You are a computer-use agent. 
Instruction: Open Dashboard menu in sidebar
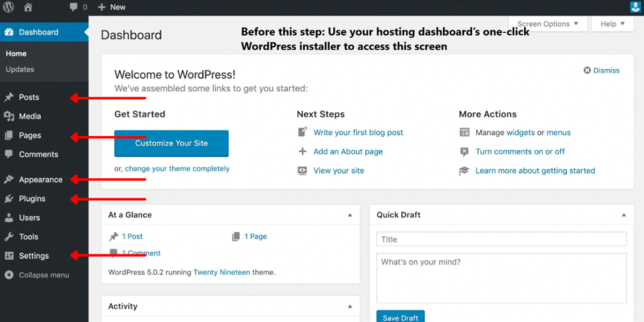[44, 32]
